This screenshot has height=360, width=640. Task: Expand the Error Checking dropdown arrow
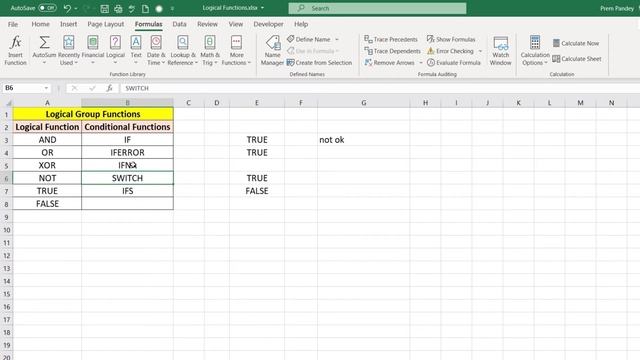(x=480, y=51)
